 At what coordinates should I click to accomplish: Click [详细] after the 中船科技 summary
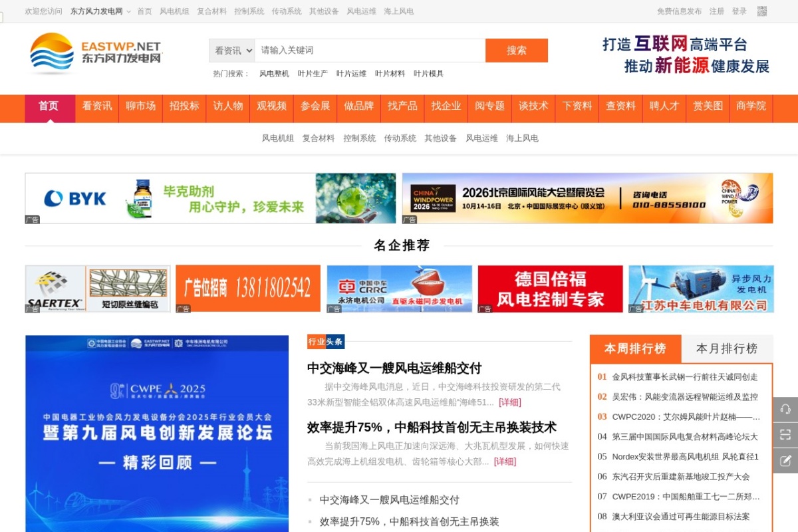tap(505, 462)
